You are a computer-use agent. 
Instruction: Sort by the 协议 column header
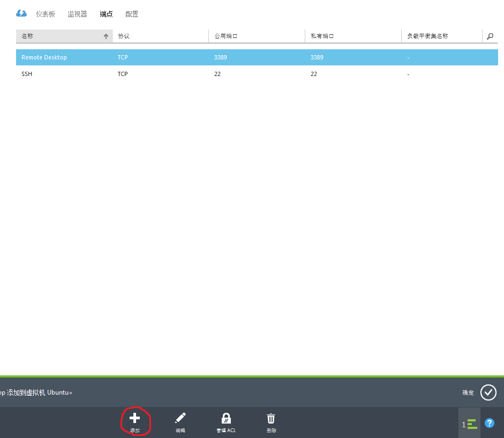tap(160, 36)
